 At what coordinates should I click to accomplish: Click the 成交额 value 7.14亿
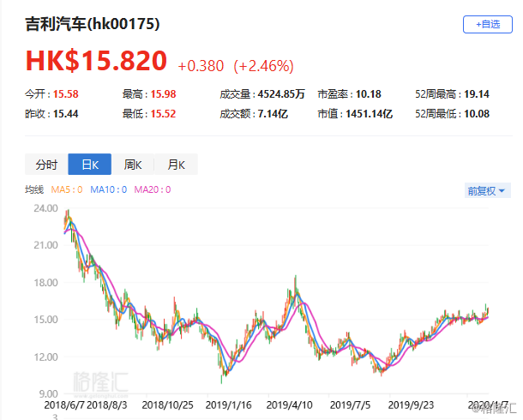point(273,114)
